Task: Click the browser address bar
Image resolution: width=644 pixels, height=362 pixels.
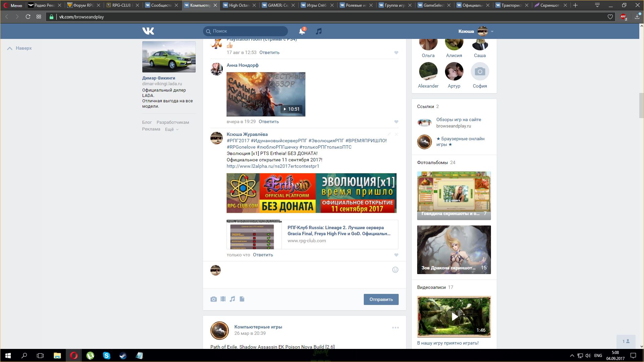Action: tap(331, 17)
